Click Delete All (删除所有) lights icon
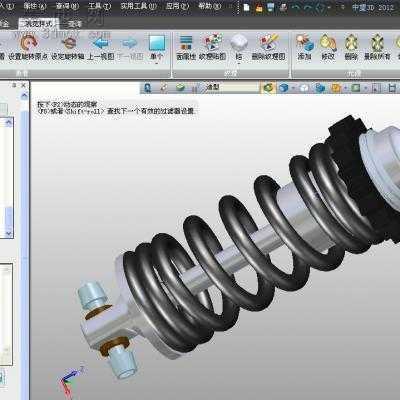The image size is (400, 400). click(x=377, y=42)
